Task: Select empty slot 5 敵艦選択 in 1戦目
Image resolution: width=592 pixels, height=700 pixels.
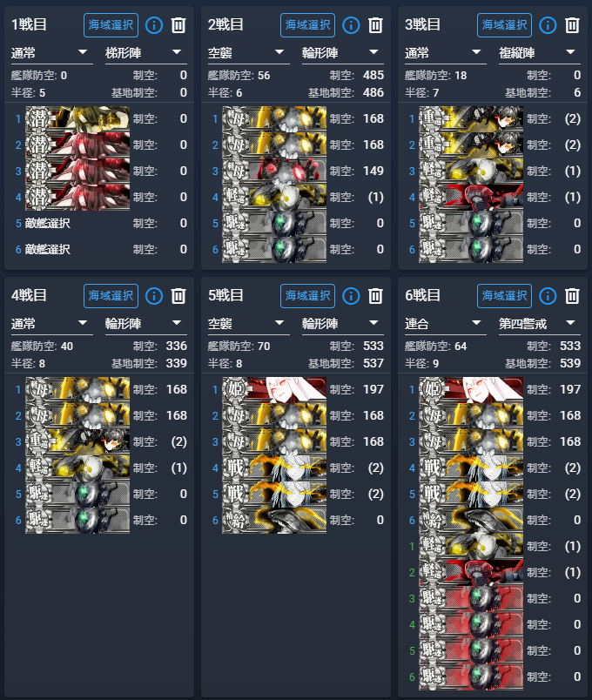Action: (x=48, y=223)
